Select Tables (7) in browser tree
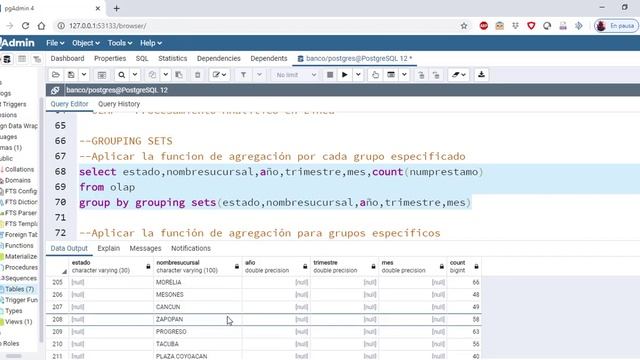This screenshot has height=360, width=640. coord(19,289)
